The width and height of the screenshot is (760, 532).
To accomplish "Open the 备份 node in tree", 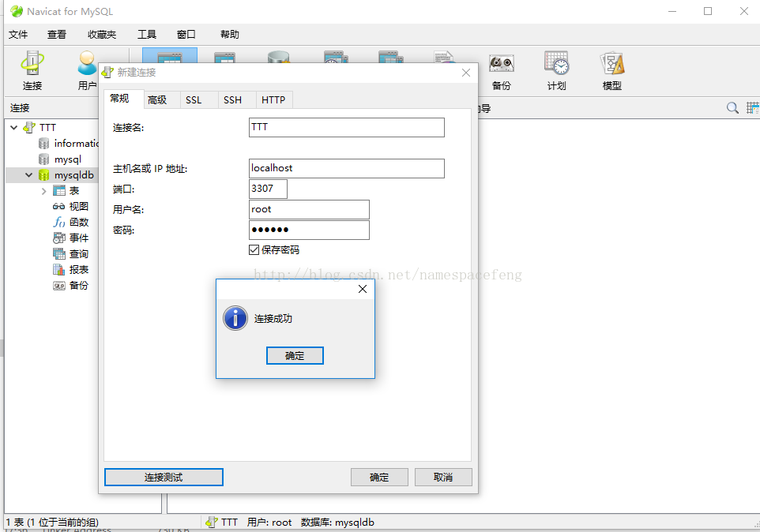I will [78, 285].
